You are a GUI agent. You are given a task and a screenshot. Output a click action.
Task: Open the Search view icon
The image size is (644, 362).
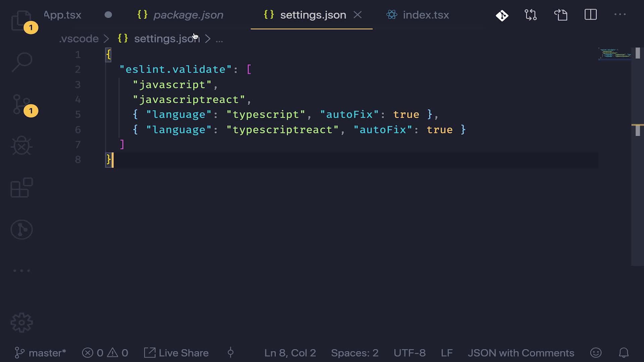pyautogui.click(x=21, y=62)
